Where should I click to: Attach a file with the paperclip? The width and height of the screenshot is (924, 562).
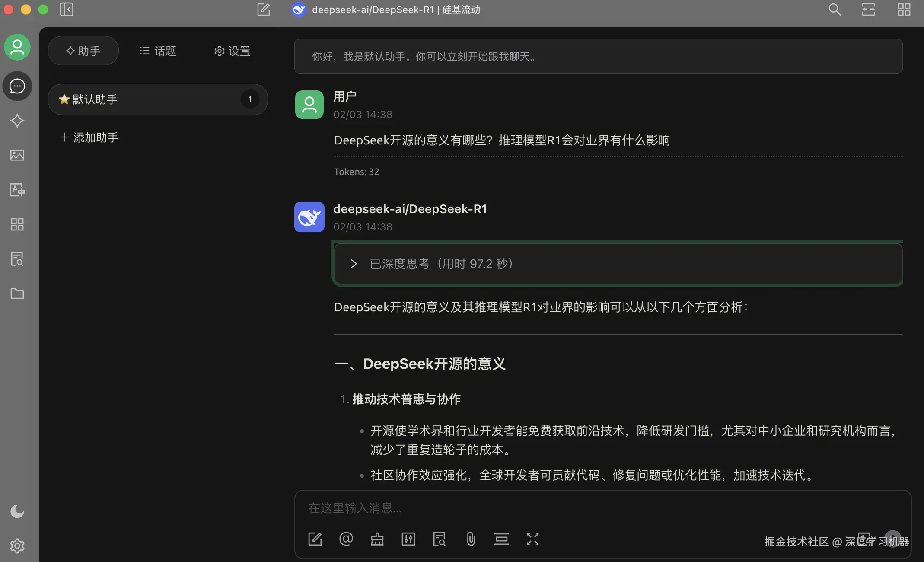tap(471, 539)
